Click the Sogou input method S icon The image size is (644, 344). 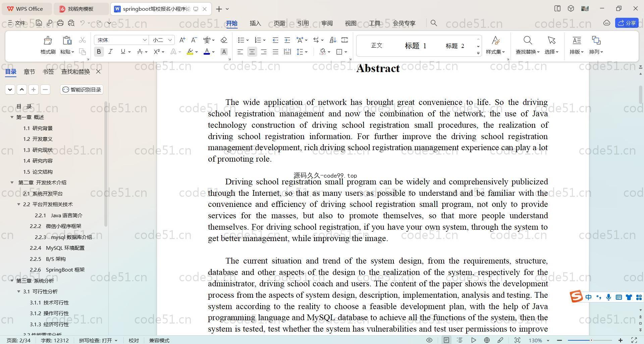[576, 297]
